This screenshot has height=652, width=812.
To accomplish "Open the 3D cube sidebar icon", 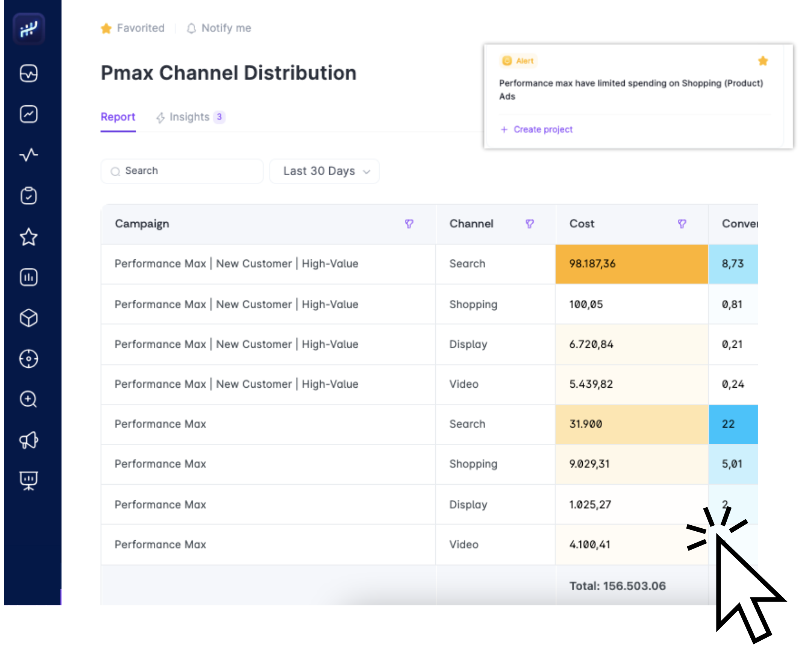I will tap(29, 318).
